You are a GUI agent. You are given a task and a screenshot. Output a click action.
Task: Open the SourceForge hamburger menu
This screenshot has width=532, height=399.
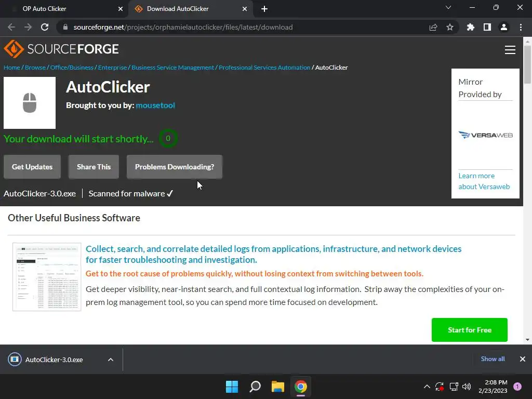[x=510, y=50]
